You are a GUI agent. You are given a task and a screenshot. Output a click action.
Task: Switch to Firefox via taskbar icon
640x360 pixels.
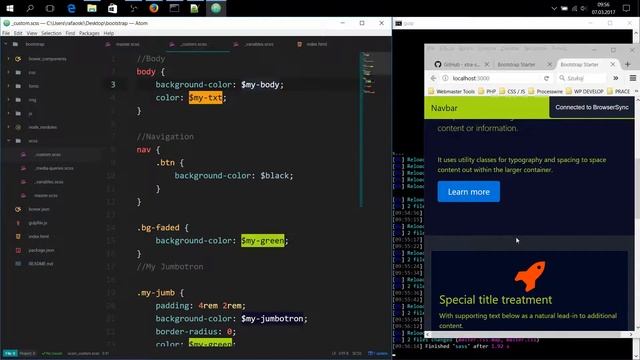154,8
